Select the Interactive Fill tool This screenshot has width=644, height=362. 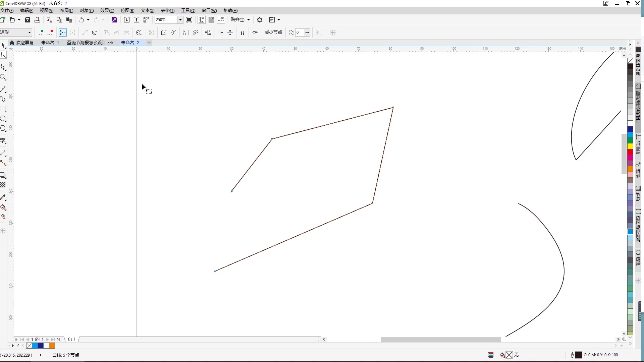point(3,207)
